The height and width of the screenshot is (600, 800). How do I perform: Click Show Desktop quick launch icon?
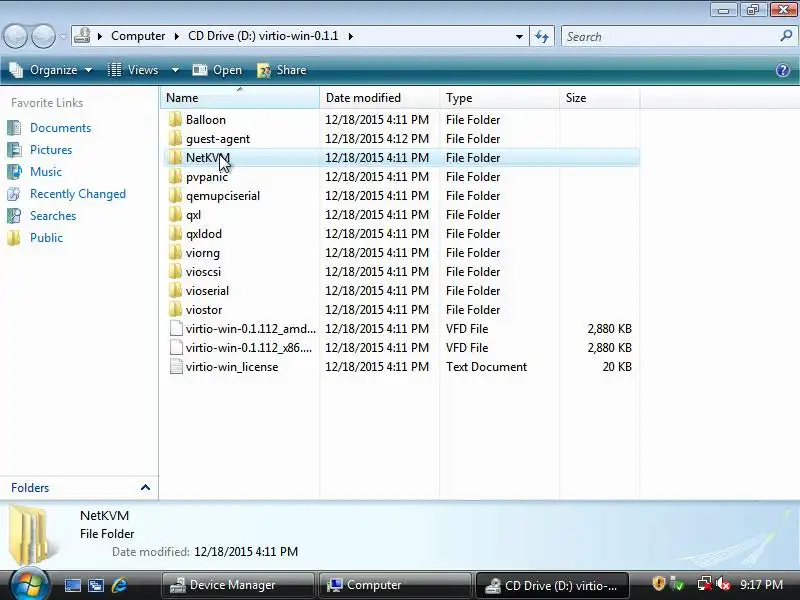pyautogui.click(x=72, y=585)
